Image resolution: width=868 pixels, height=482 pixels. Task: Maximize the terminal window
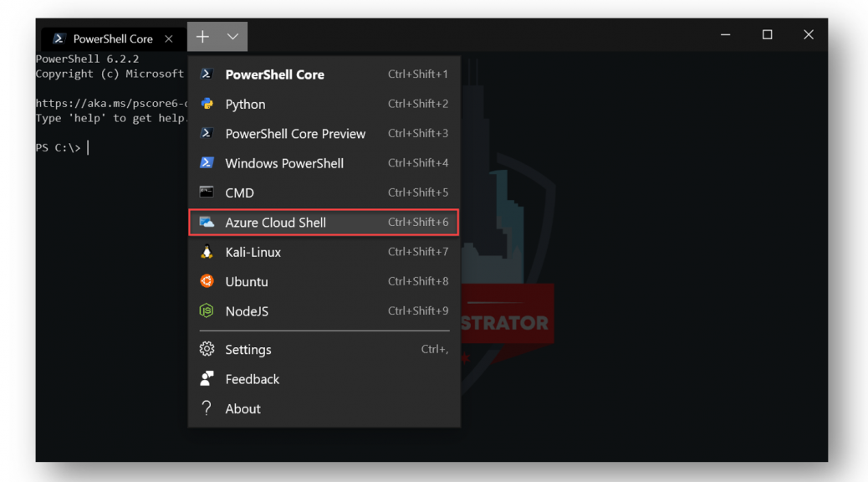click(768, 35)
